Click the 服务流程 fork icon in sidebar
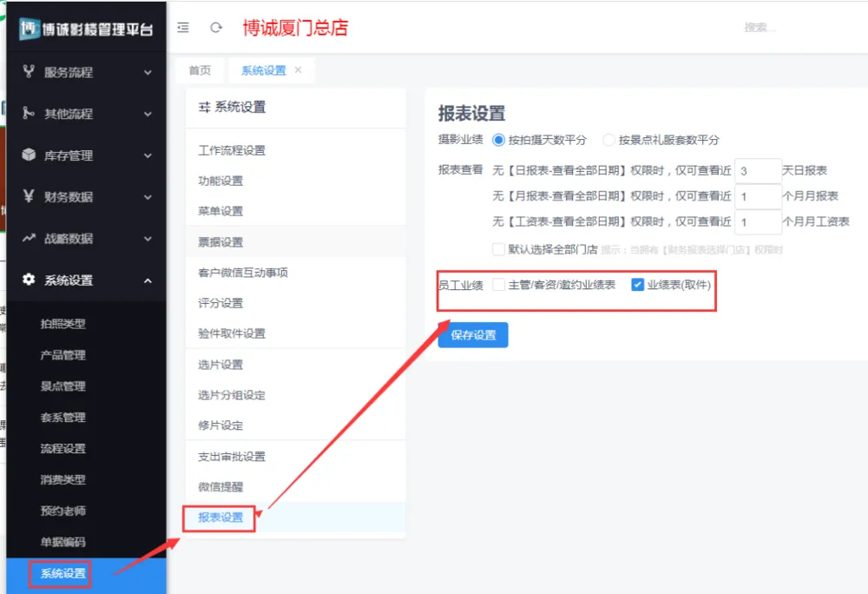This screenshot has width=868, height=594. [x=29, y=72]
